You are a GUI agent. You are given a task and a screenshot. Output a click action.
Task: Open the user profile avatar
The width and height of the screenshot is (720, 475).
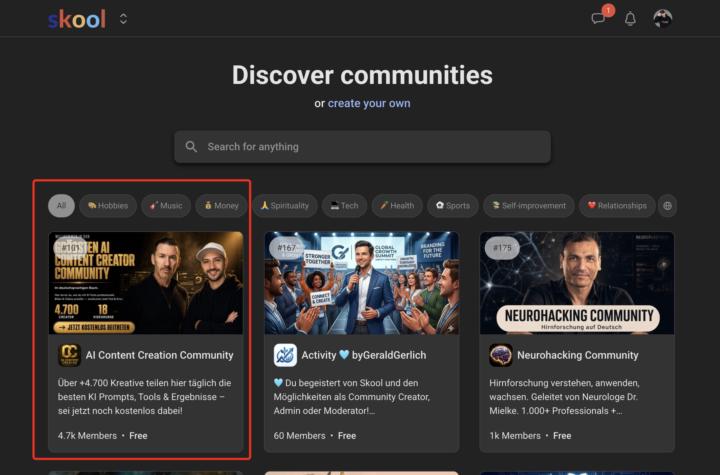click(662, 19)
